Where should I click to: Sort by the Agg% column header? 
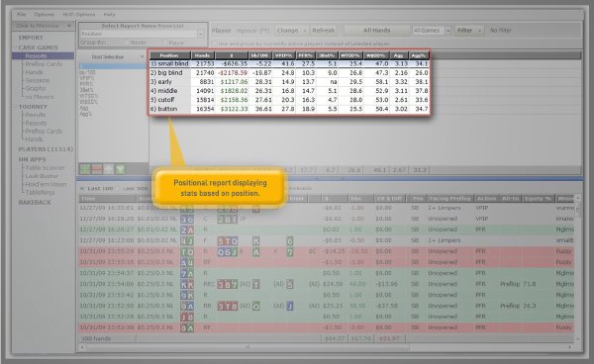click(418, 55)
